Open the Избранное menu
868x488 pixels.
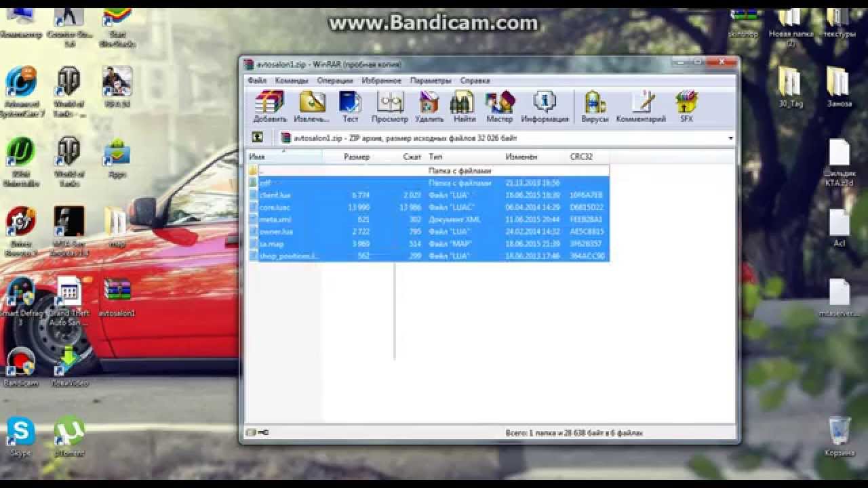pyautogui.click(x=382, y=81)
